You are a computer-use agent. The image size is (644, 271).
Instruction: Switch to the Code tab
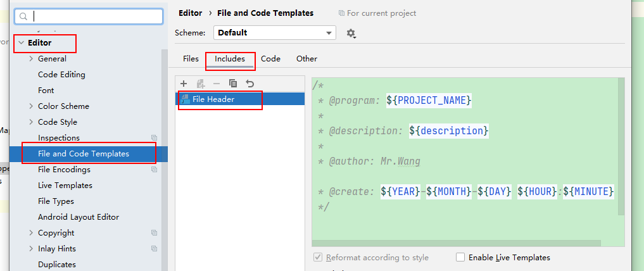click(x=270, y=59)
